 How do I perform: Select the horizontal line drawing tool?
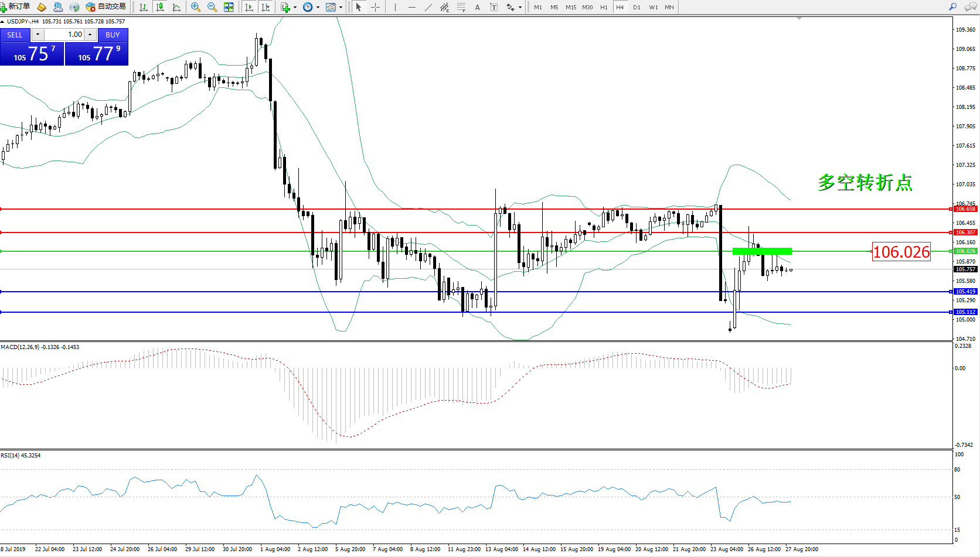(x=412, y=7)
